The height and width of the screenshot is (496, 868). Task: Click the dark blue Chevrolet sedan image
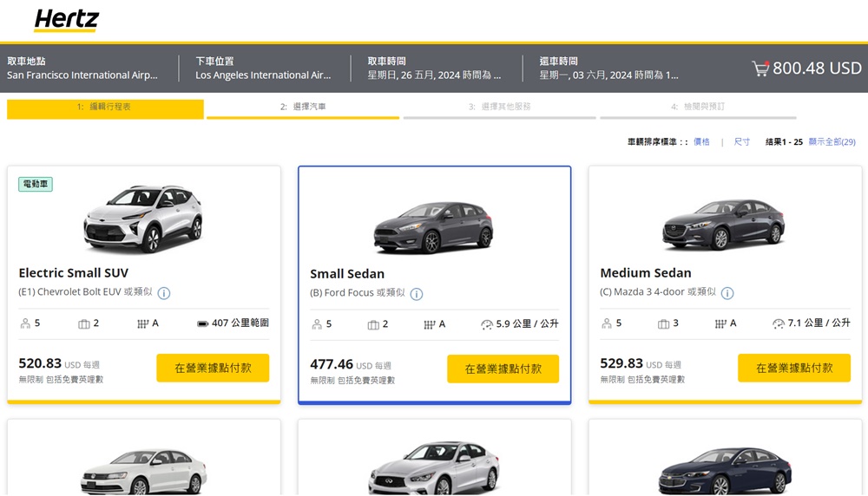[x=725, y=471]
